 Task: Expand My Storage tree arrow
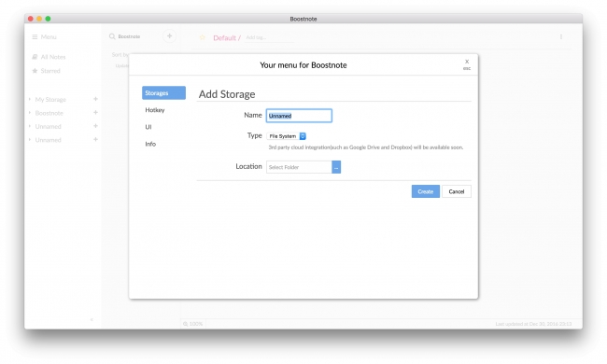pos(30,100)
